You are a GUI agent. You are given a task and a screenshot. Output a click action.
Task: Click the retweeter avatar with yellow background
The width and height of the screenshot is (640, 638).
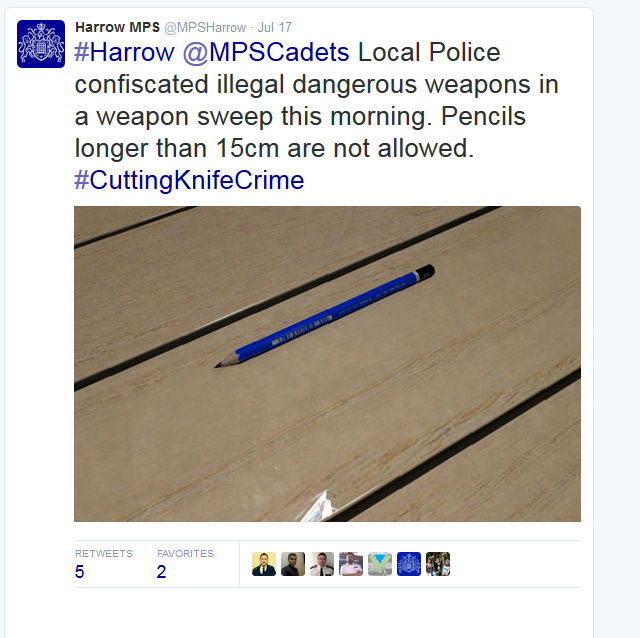pyautogui.click(x=264, y=564)
